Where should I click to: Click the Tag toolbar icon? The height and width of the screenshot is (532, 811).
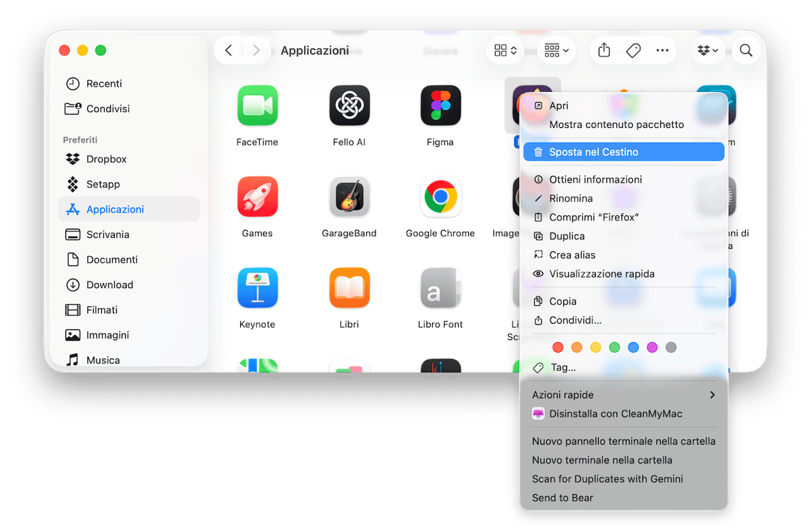[634, 51]
